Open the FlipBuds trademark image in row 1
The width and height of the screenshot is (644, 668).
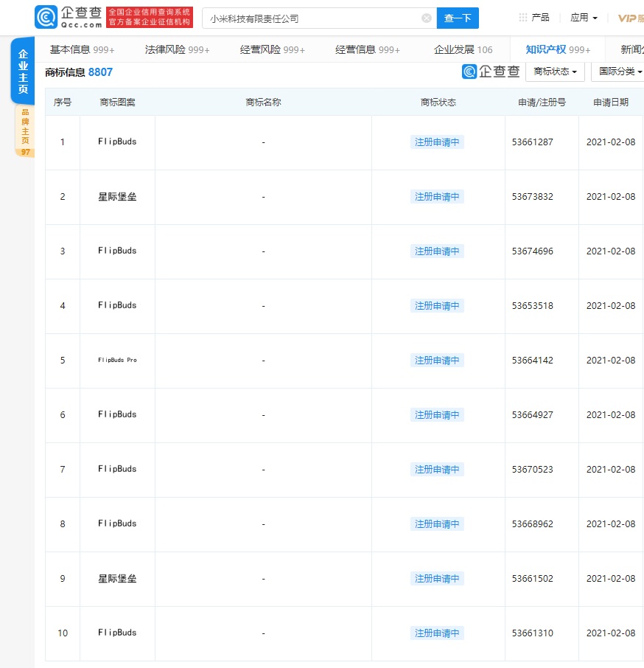click(117, 142)
